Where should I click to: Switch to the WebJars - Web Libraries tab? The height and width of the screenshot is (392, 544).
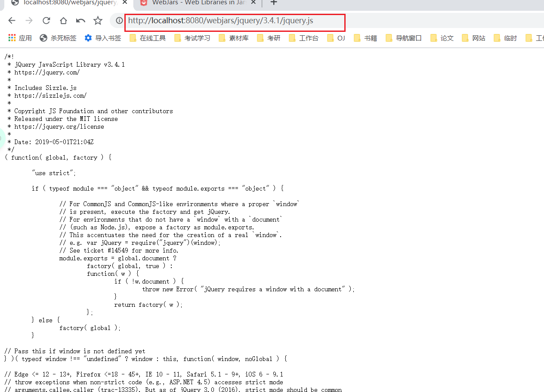[x=198, y=3]
